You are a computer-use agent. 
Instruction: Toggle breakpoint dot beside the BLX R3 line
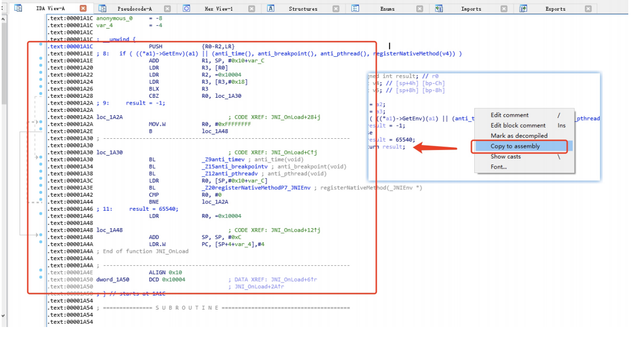pos(40,87)
